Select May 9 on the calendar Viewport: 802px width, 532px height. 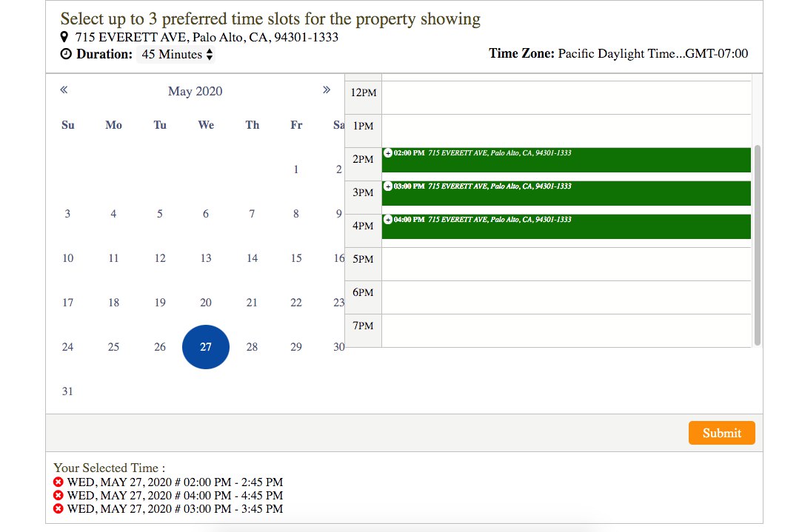pyautogui.click(x=338, y=214)
